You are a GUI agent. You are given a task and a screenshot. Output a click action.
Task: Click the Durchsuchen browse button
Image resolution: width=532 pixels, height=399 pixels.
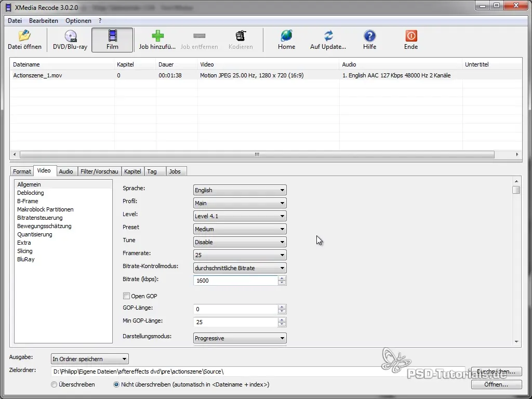pyautogui.click(x=496, y=371)
